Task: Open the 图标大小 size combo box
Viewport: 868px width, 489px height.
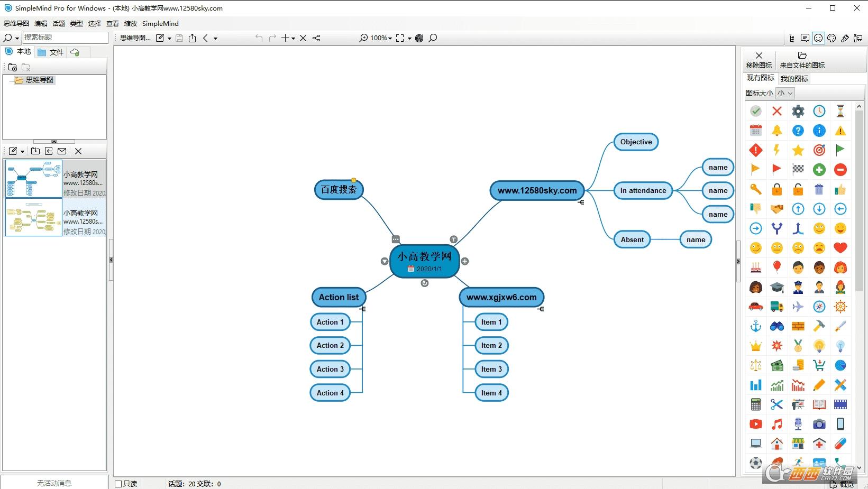Action: click(x=785, y=93)
